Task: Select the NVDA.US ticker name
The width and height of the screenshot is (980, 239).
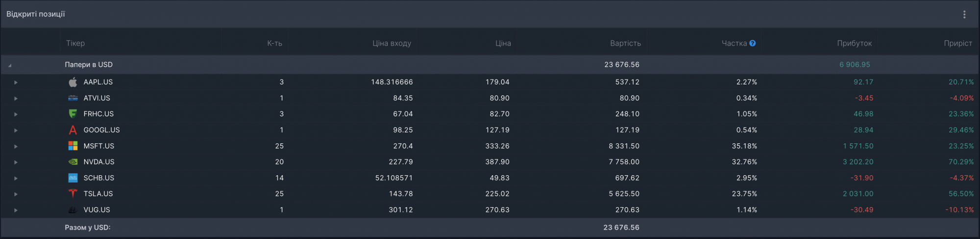Action: [x=99, y=161]
